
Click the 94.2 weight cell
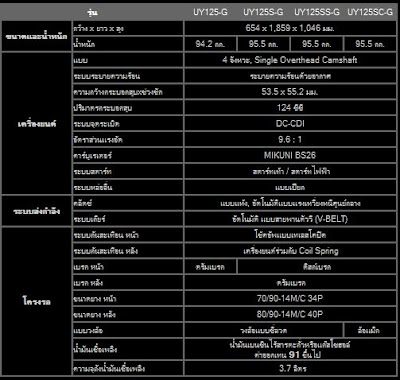(210, 44)
